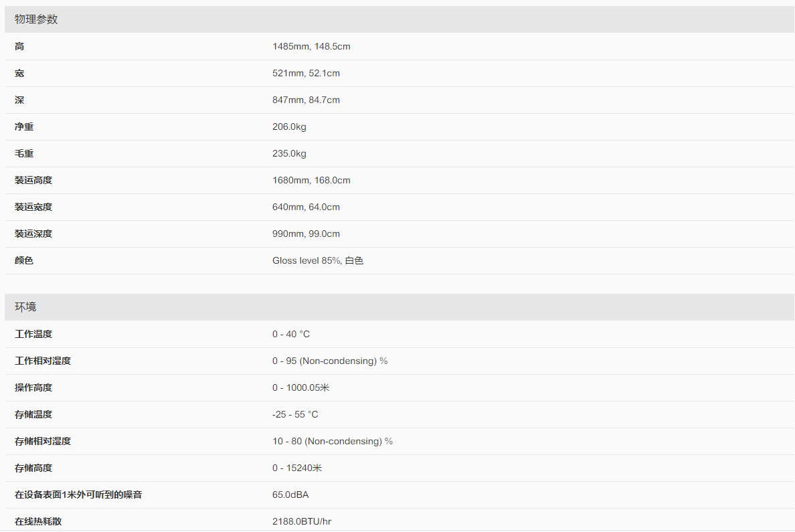The width and height of the screenshot is (795, 532).
Task: Click the 环境 section header
Action: point(25,307)
